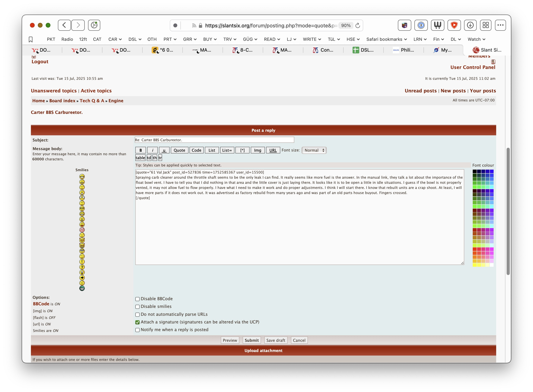Insert a table tag

(140, 157)
